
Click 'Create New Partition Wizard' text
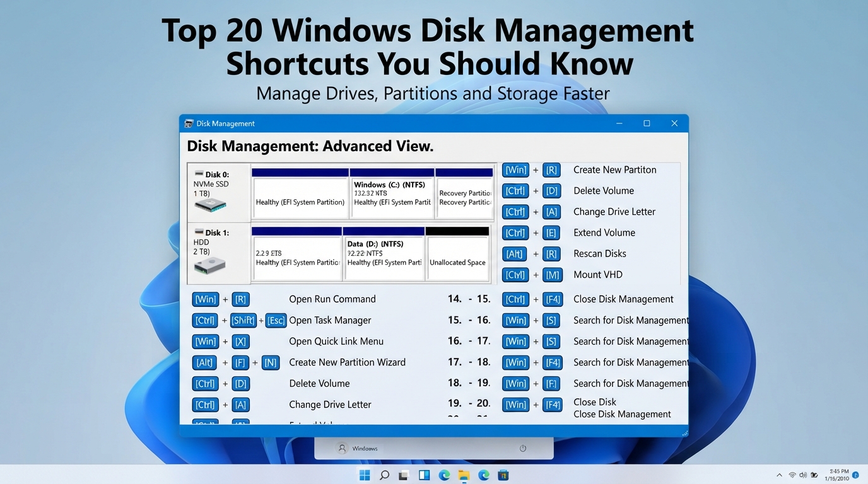tap(347, 362)
